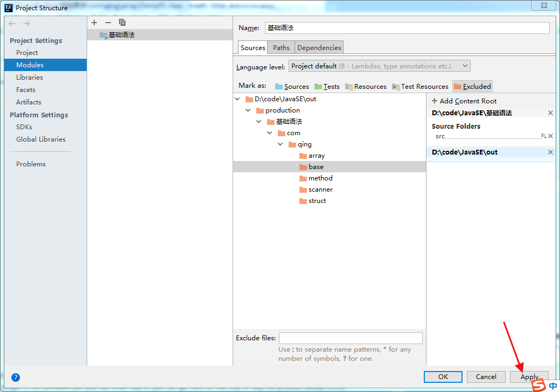560x392 pixels.
Task: Collapse the qing folder node
Action: click(x=281, y=144)
